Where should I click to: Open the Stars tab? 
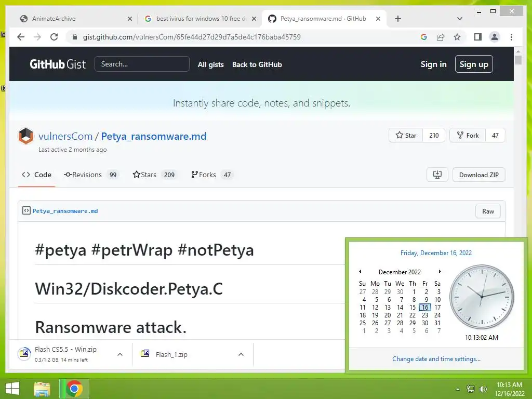(x=154, y=175)
